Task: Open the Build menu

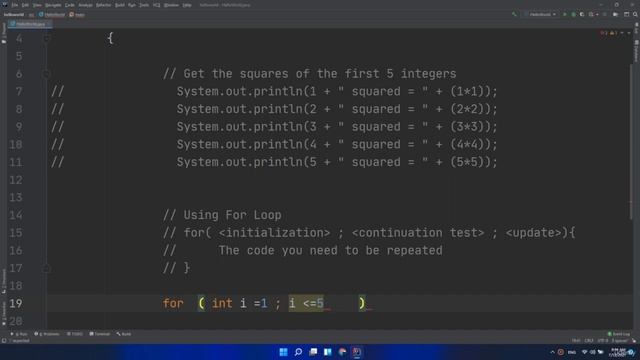Action: point(120,5)
